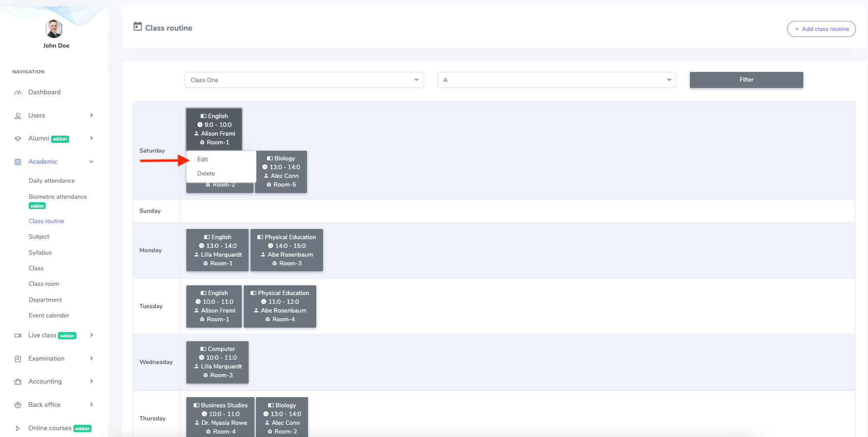Image resolution: width=868 pixels, height=437 pixels.
Task: Expand the Examination submenu arrow
Action: [91, 358]
